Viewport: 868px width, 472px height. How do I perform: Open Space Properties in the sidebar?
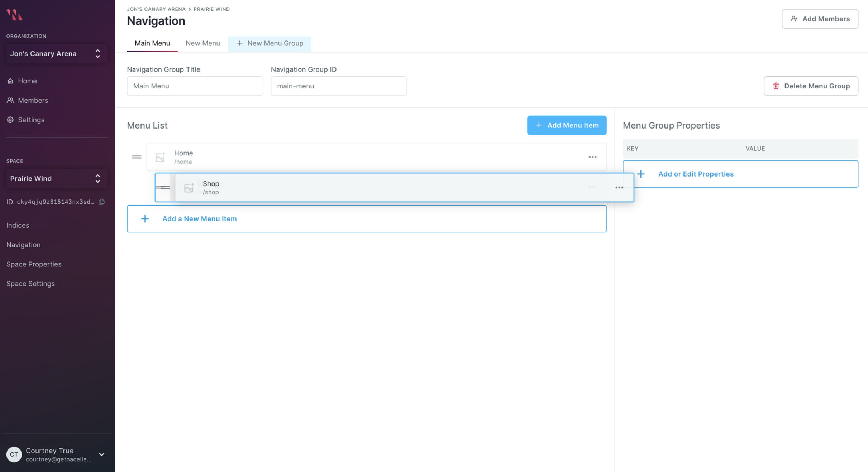(34, 264)
